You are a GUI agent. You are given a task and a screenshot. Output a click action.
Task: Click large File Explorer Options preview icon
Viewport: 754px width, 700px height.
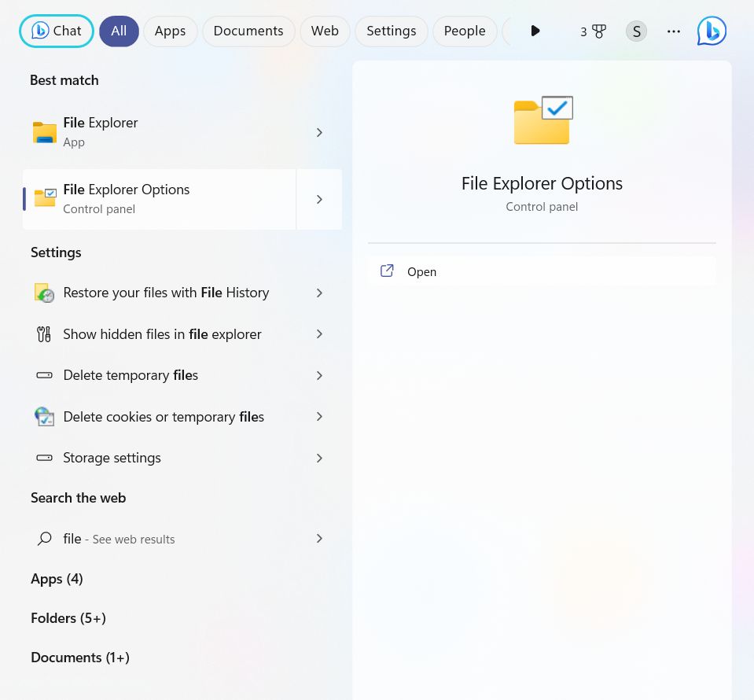tap(543, 120)
